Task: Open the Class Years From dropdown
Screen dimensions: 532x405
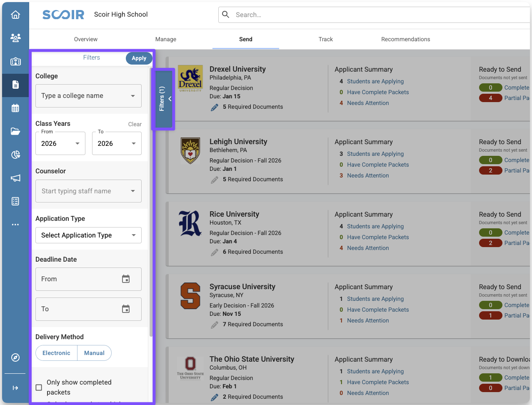Action: (60, 143)
